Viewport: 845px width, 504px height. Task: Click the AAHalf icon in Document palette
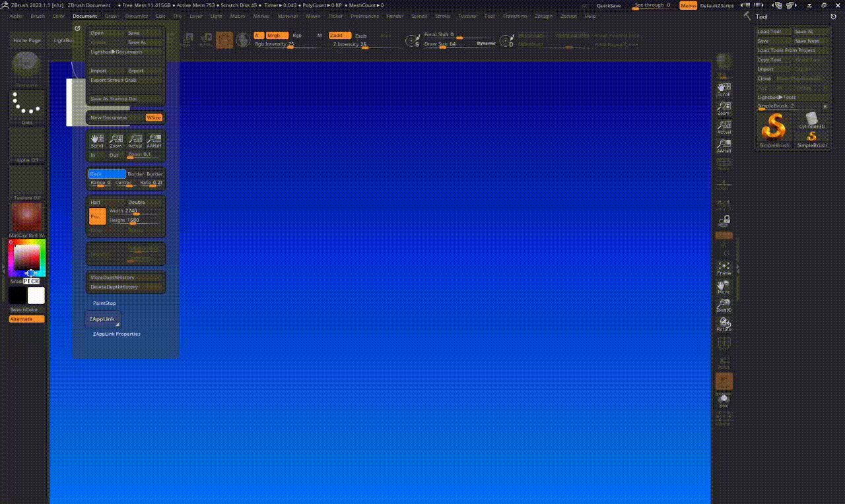154,141
